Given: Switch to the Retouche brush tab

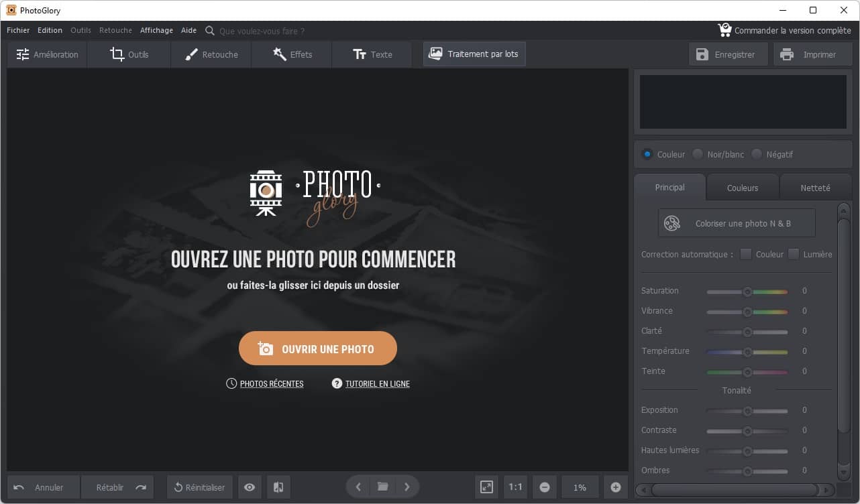Looking at the screenshot, I should tap(211, 54).
